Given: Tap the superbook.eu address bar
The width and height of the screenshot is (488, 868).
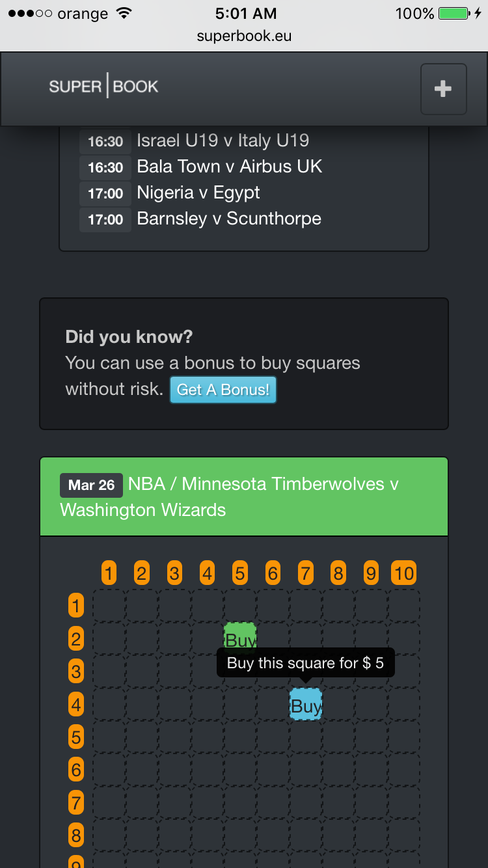Looking at the screenshot, I should 244,36.
